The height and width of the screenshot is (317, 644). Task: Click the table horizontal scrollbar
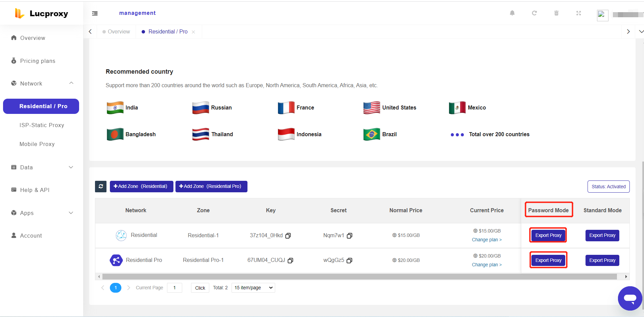click(360, 276)
